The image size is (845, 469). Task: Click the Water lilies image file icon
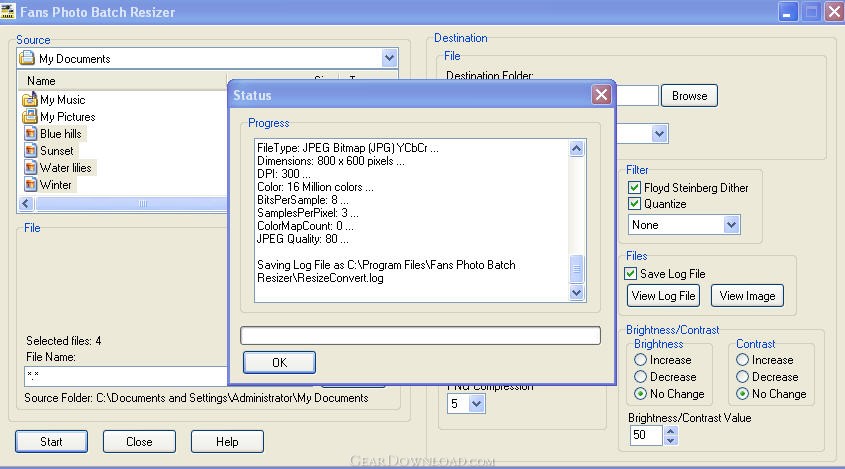pyautogui.click(x=31, y=168)
